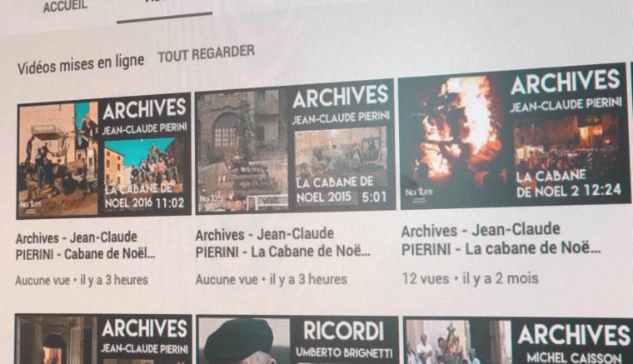The image size is (633, 364).
Task: Open La Cabane de Noel 2015 thumbnail
Action: click(295, 147)
